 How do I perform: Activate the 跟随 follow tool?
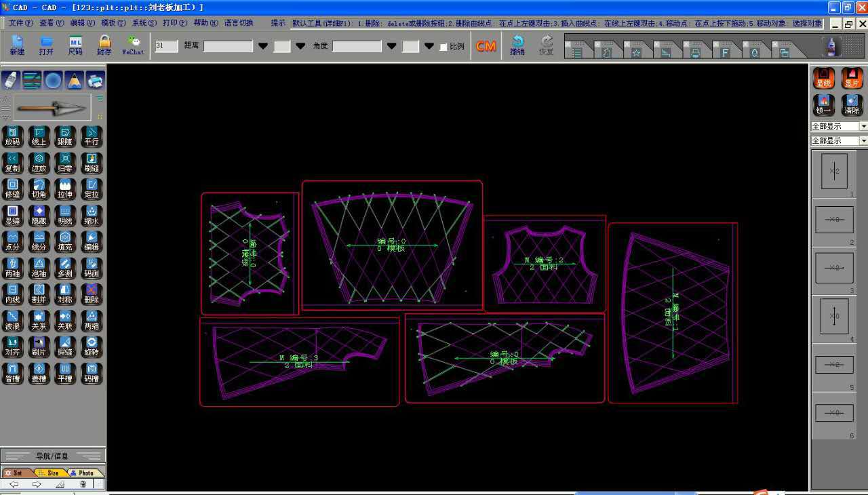coord(65,136)
